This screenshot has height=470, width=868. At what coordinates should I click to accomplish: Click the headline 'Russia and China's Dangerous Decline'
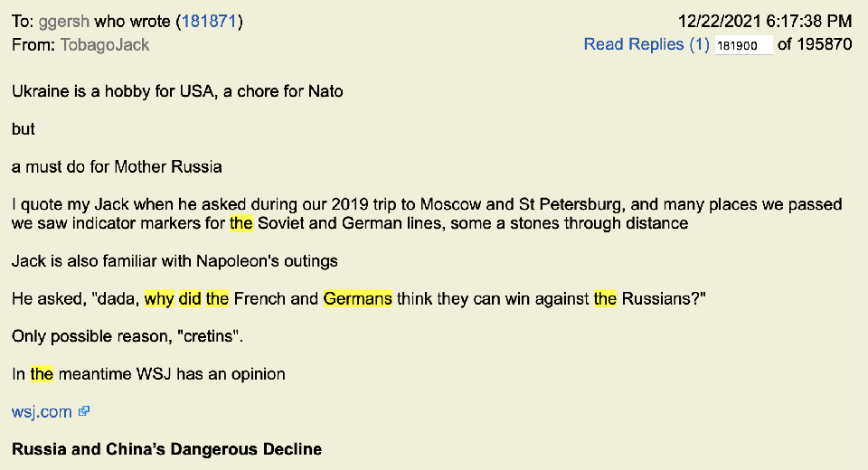[x=166, y=449]
